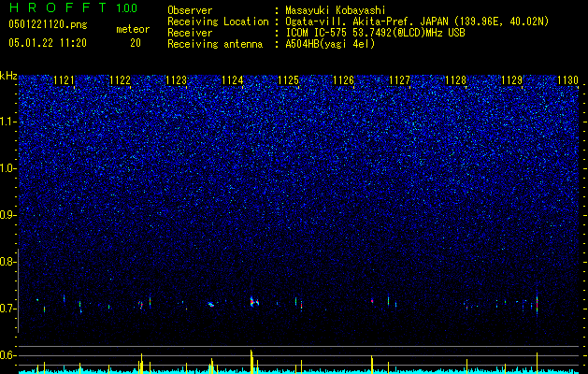Image resolution: width=588 pixels, height=374 pixels.
Task: Click the Observer label
Action: 190,10
